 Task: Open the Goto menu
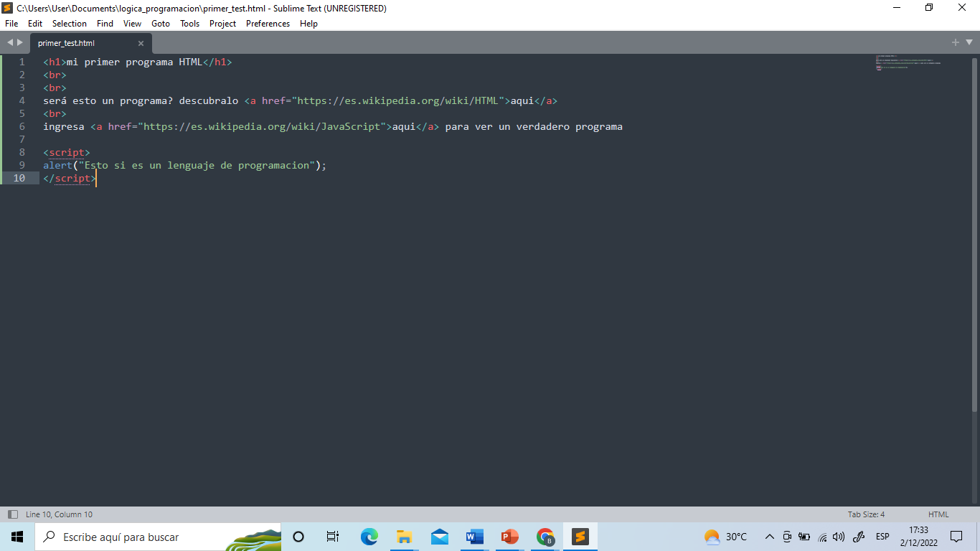[x=161, y=24]
